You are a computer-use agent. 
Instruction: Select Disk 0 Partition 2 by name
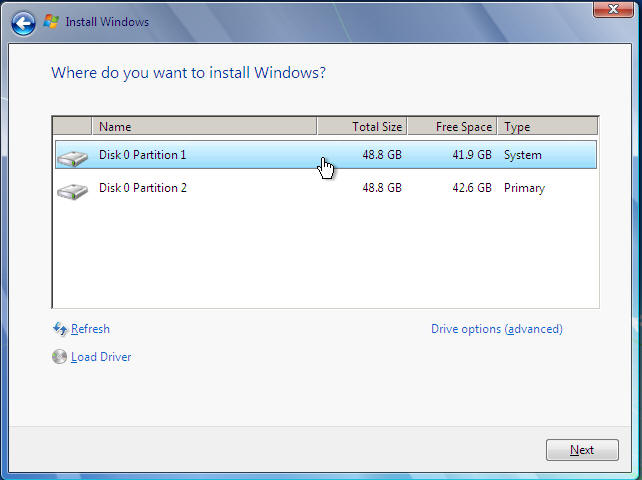(x=142, y=188)
